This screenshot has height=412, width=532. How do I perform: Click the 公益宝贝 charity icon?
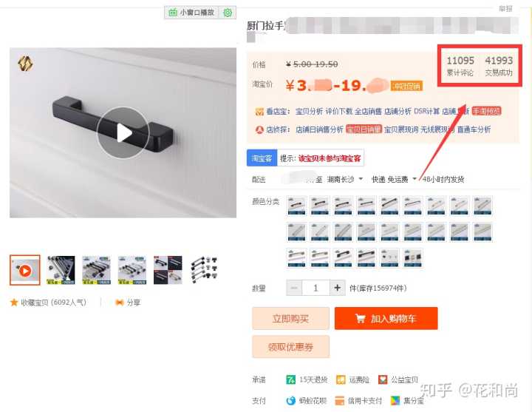383,379
